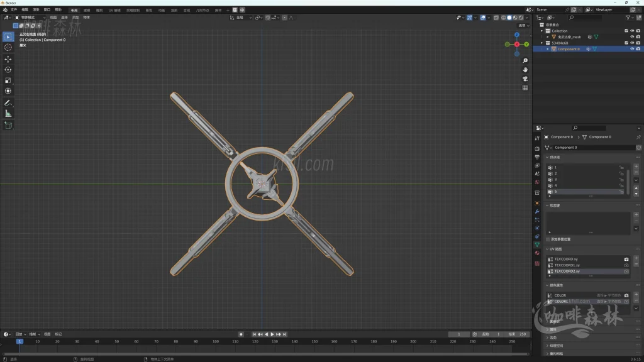Switch to the UV 编辑 workspace tab
644x362 pixels.
click(114, 10)
